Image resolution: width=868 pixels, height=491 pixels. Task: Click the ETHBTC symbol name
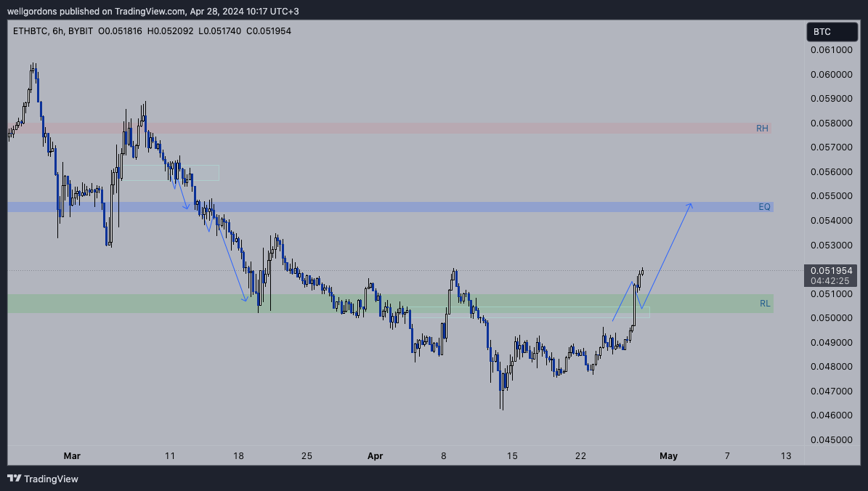[30, 31]
